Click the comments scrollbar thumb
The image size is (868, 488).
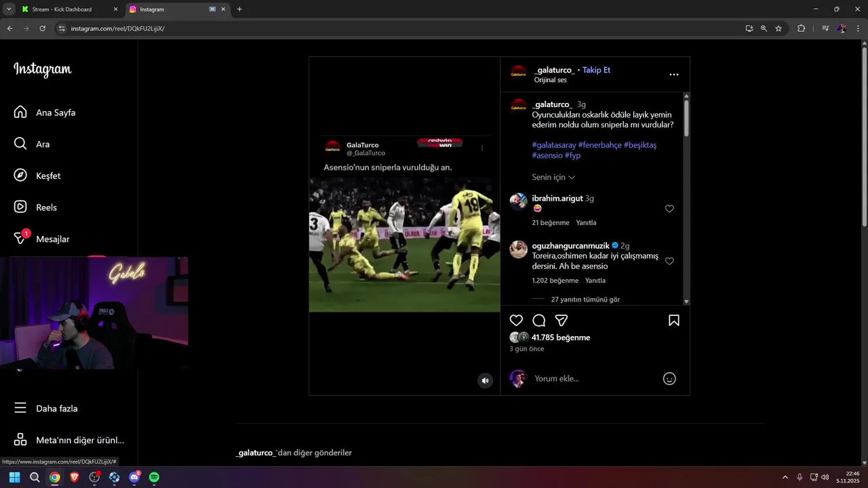point(686,117)
